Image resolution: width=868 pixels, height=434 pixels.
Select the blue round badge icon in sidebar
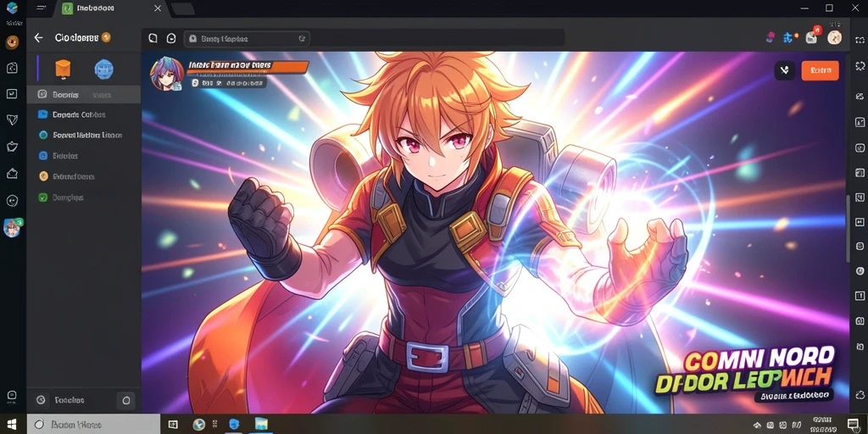pos(103,70)
